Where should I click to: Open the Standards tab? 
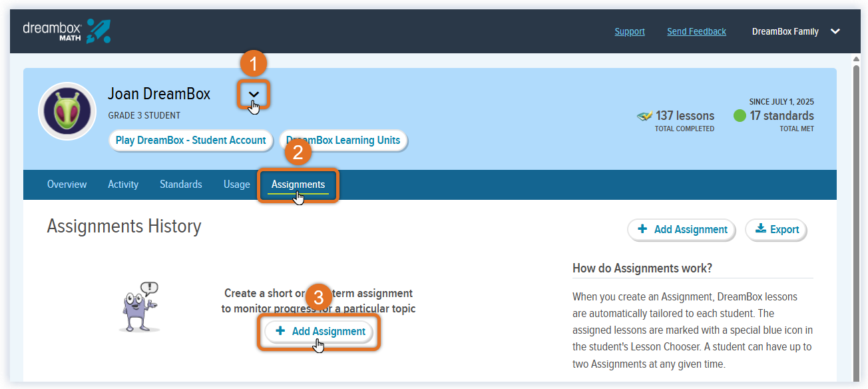pyautogui.click(x=181, y=185)
